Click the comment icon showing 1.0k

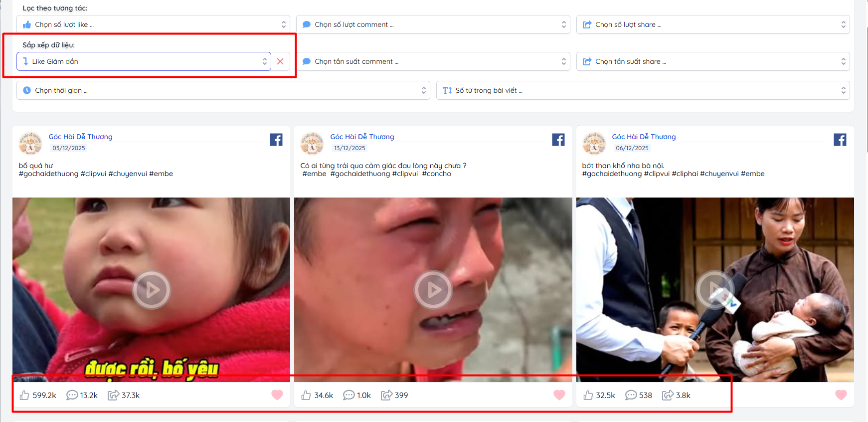tap(348, 395)
